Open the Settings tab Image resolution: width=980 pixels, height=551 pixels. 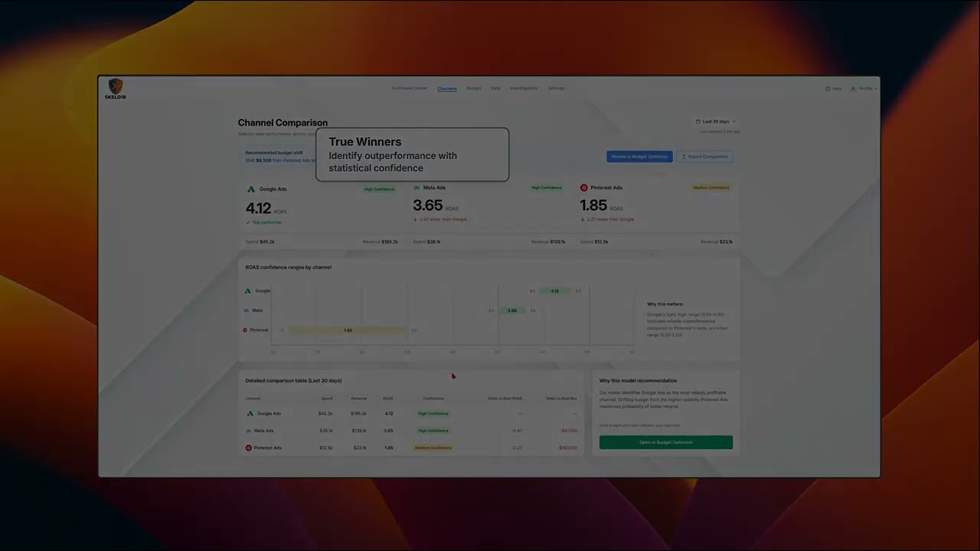tap(557, 88)
